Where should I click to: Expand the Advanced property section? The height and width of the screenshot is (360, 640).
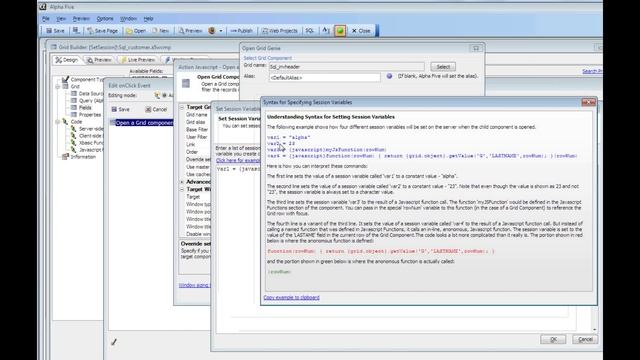(182, 182)
